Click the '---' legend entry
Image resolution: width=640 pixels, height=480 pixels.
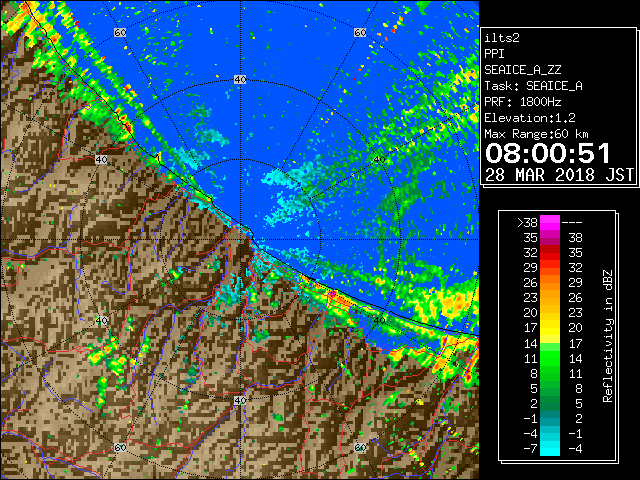(572, 223)
